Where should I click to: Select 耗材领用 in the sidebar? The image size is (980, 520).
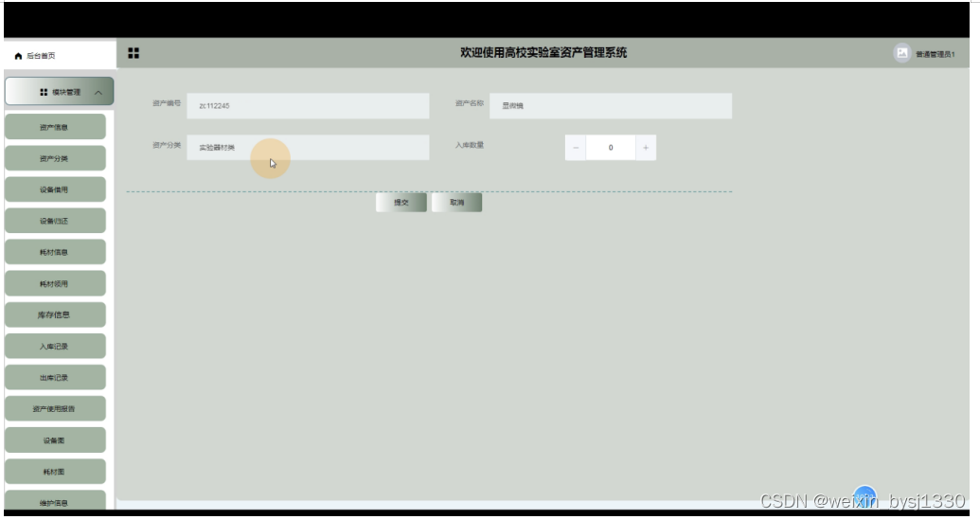55,283
